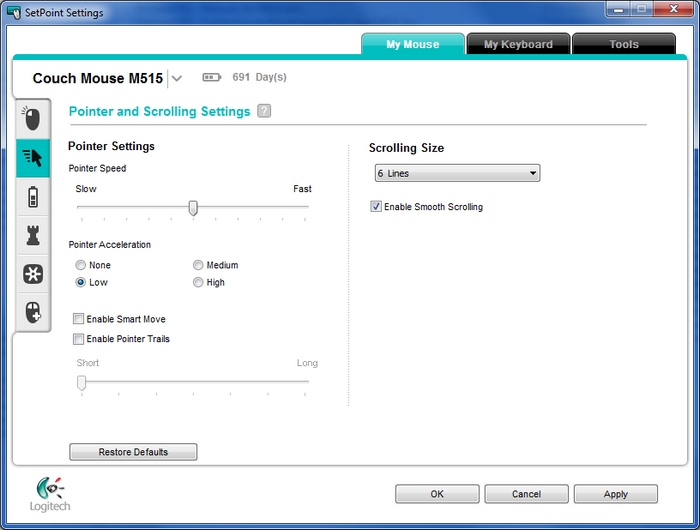Select Low pointer acceleration
This screenshot has width=700, height=530.
(80, 282)
